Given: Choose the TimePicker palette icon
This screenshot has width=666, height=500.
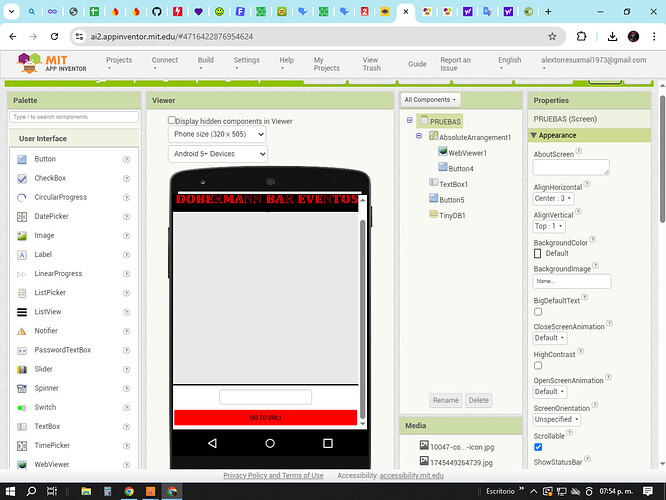Looking at the screenshot, I should click(22, 446).
